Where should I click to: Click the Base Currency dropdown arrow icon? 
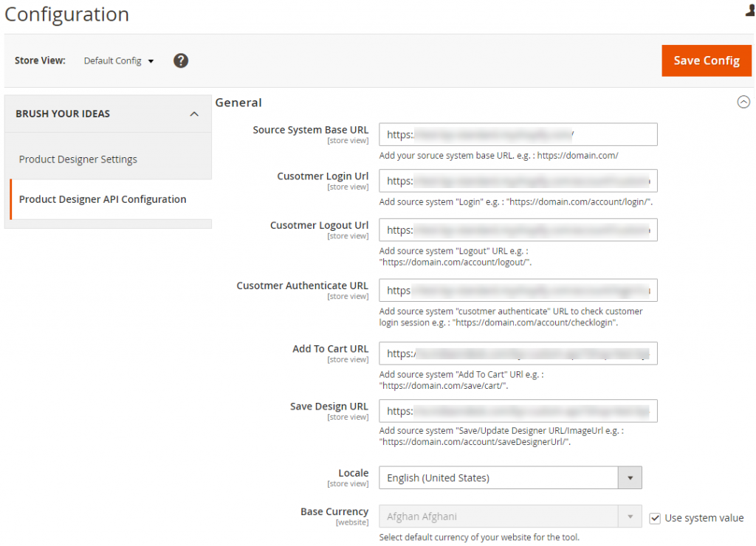630,516
